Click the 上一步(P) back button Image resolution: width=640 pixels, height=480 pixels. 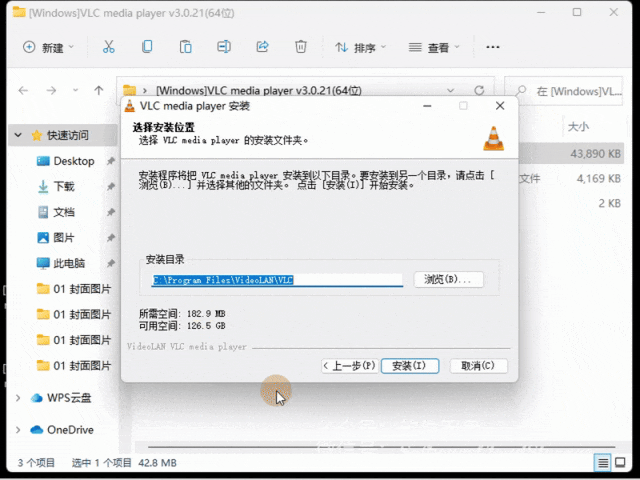tap(350, 366)
